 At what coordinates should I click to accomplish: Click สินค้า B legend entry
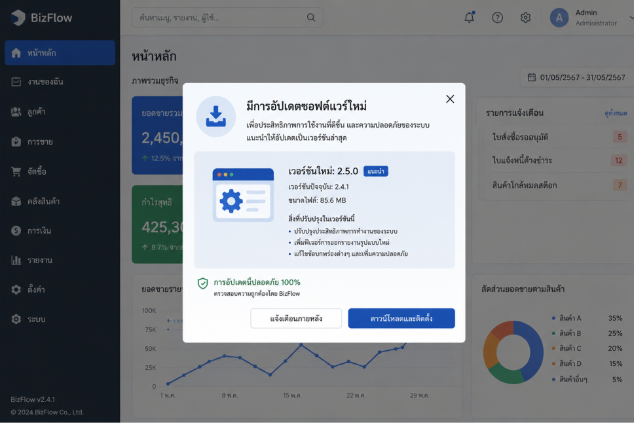[x=567, y=333]
